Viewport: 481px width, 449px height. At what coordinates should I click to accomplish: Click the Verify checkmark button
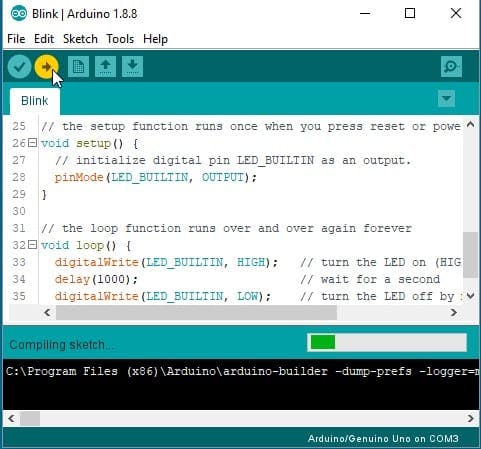tap(19, 67)
